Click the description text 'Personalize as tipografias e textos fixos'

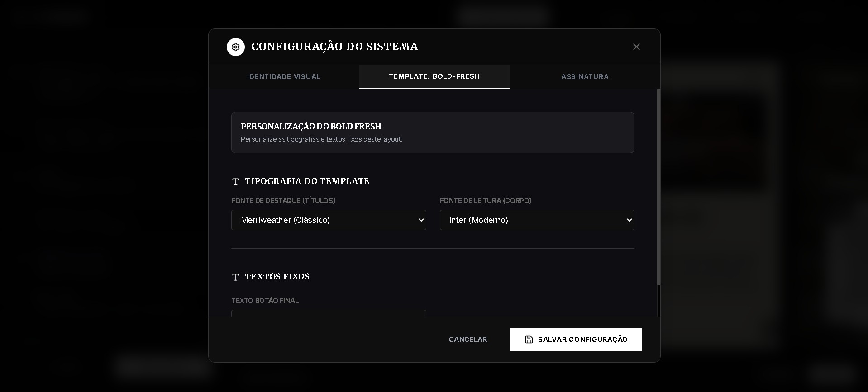(321, 139)
